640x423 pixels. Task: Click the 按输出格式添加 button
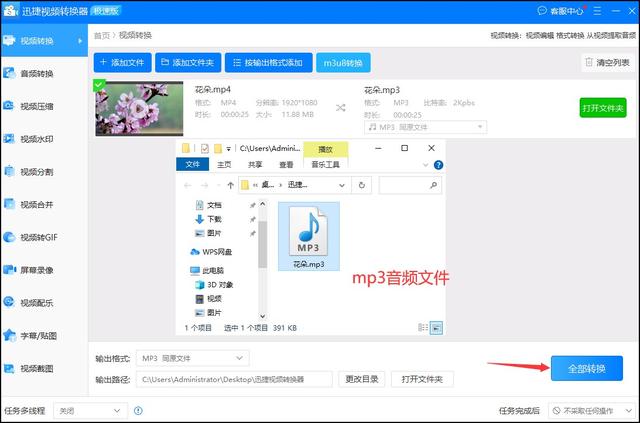[269, 62]
